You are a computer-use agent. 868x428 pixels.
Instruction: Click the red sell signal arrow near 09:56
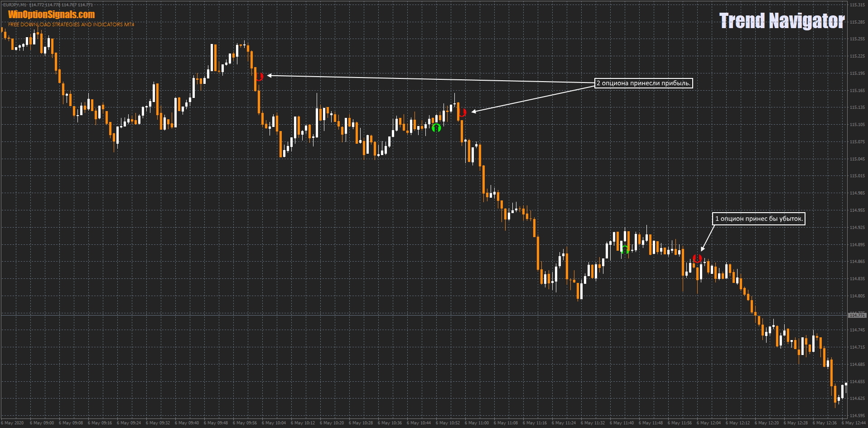(259, 77)
